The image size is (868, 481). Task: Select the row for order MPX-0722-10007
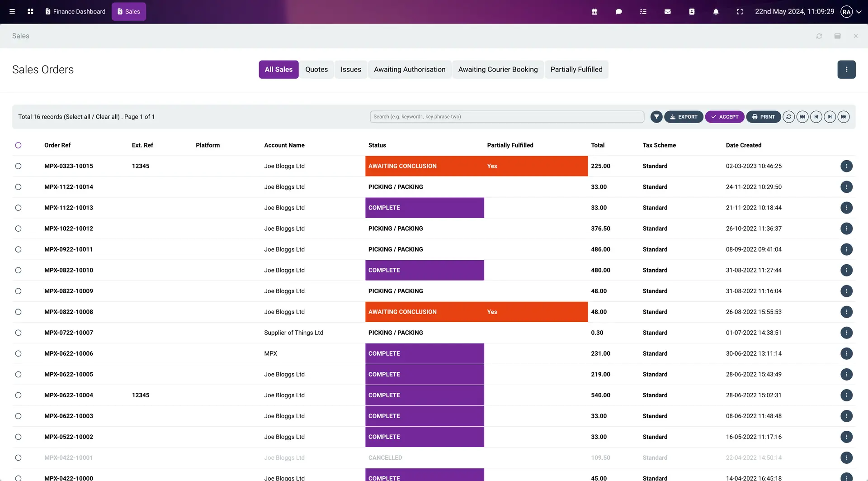(x=18, y=333)
